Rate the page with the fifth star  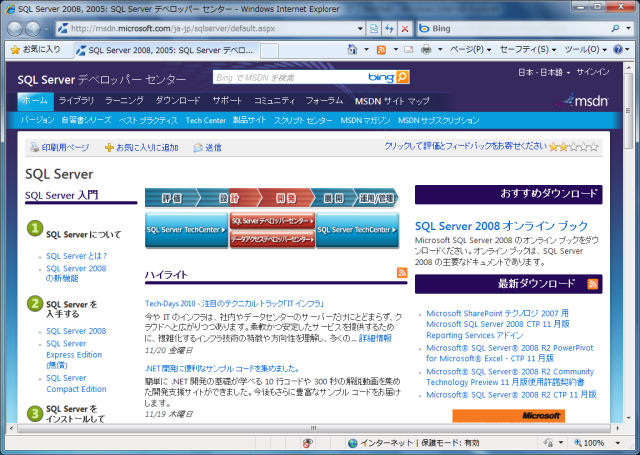pos(594,146)
